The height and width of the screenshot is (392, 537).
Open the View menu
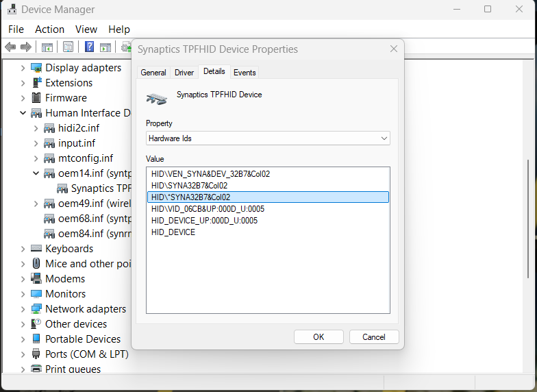tap(86, 29)
